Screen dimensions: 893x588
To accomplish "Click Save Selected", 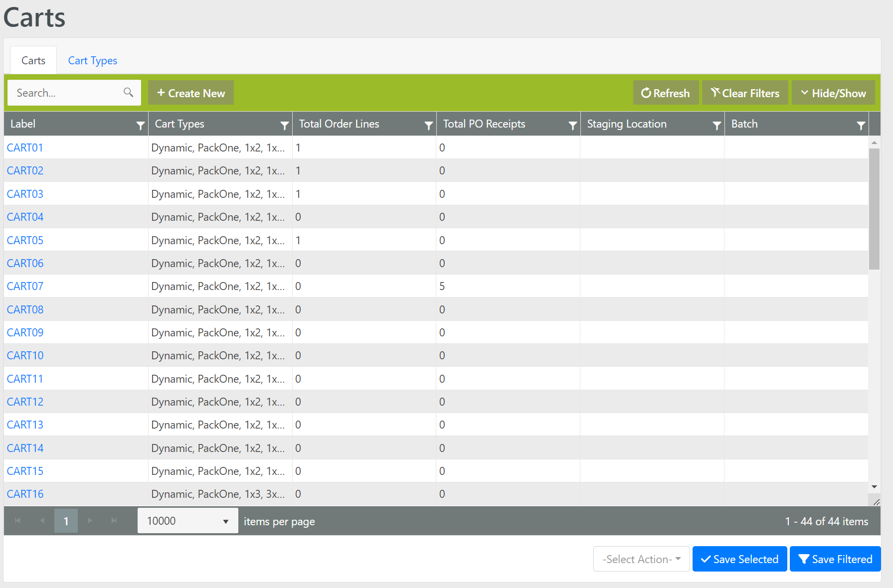I will (739, 559).
